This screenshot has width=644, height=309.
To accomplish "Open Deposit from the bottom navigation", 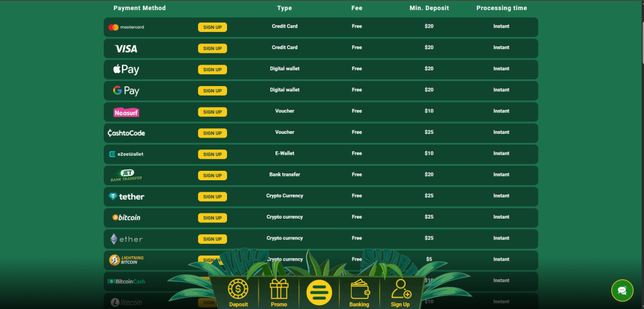I will (x=238, y=293).
